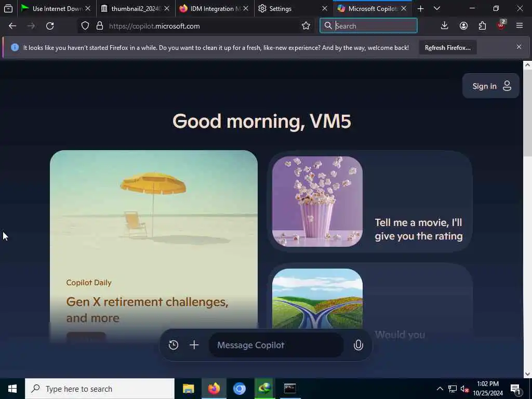This screenshot has height=399, width=532.
Task: Open Copilot chat history icon
Action: 174,345
